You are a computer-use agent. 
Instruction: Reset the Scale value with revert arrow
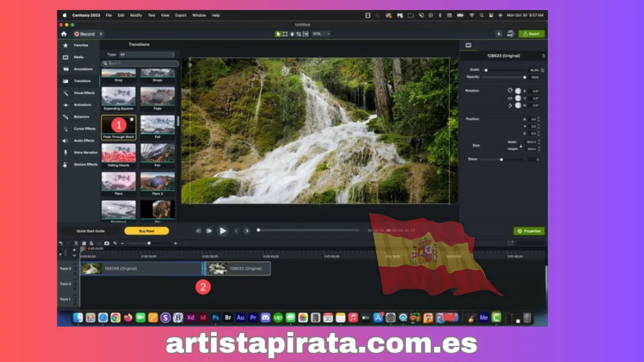tap(542, 70)
